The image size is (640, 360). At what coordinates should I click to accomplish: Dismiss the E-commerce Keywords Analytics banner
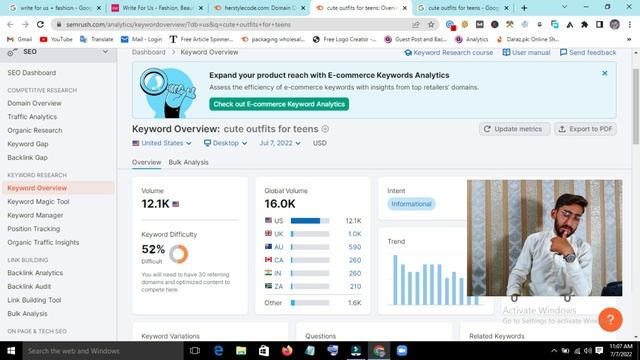(x=604, y=73)
